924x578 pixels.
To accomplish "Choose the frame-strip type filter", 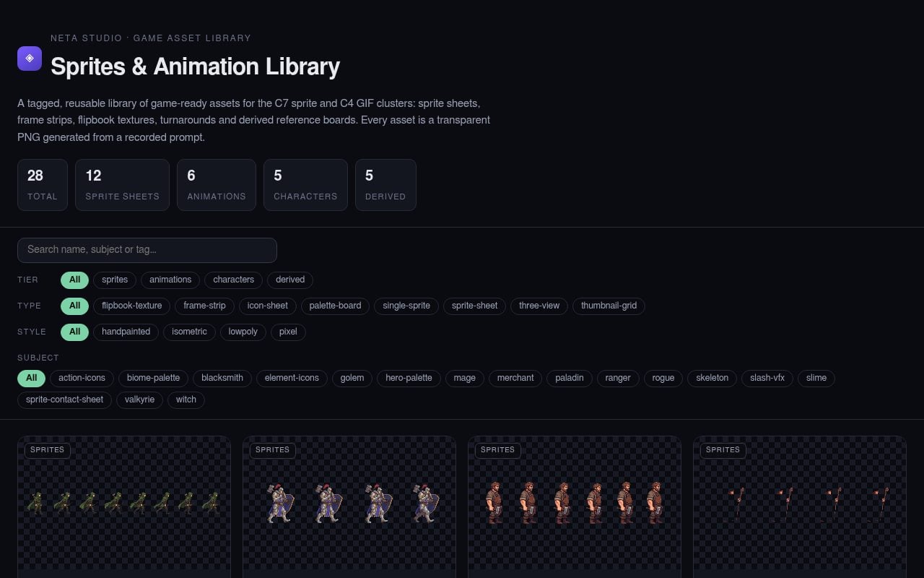I will click(204, 306).
